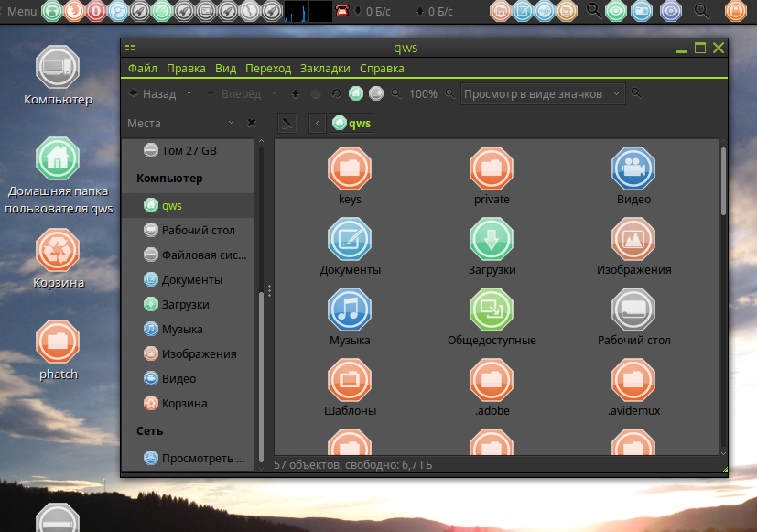Open the Загрузки folder in the file view
Image resolution: width=757 pixels, height=532 pixels.
pos(492,246)
